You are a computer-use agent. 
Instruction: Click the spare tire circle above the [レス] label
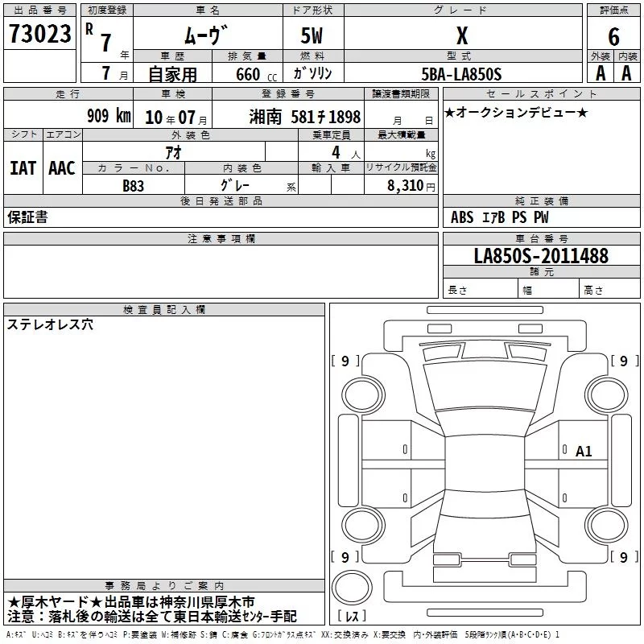(x=352, y=588)
